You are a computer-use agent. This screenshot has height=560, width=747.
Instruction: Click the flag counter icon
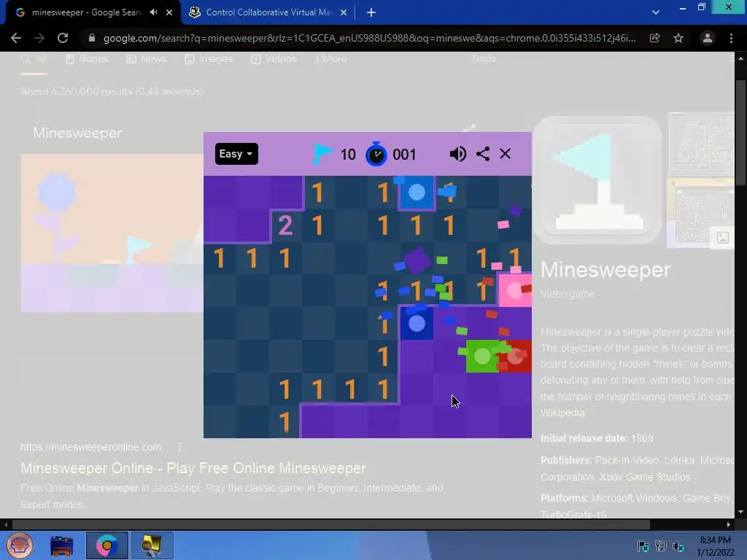point(322,154)
